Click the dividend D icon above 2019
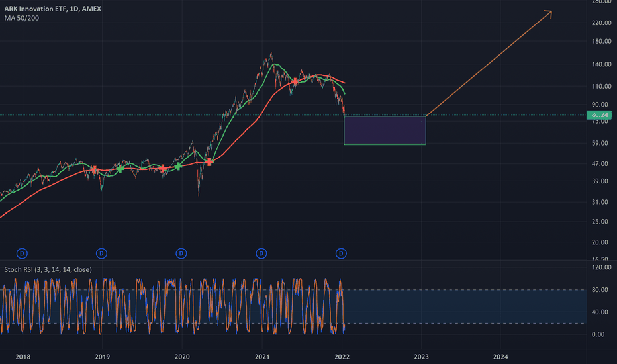617x364 pixels. (x=101, y=253)
